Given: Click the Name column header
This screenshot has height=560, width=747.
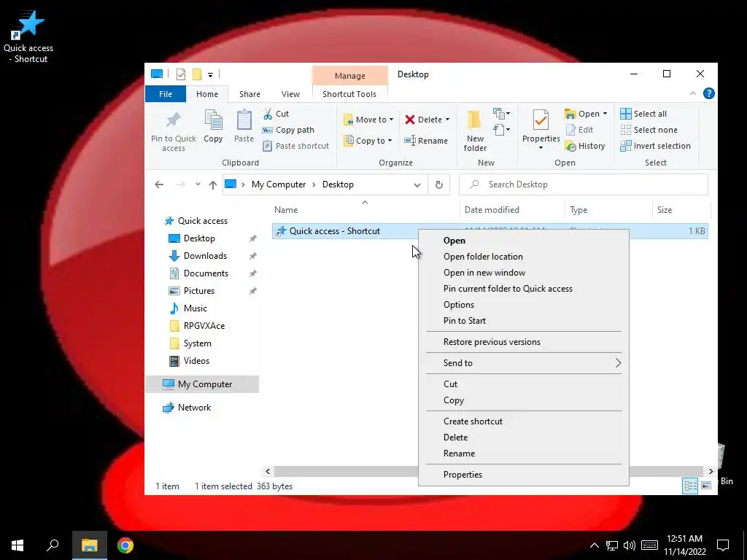Looking at the screenshot, I should [365, 210].
